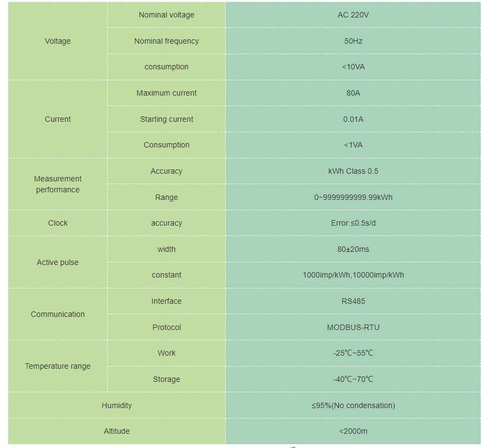This screenshot has width=486, height=448.
Task: Select the Nominal voltage label
Action: tap(166, 15)
